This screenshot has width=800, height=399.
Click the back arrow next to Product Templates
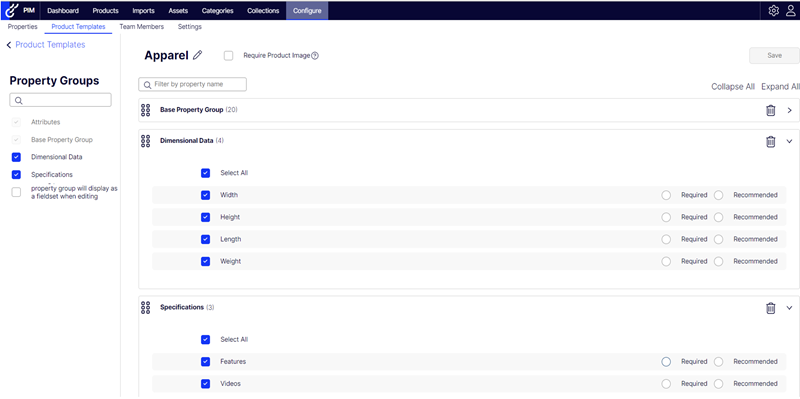9,45
